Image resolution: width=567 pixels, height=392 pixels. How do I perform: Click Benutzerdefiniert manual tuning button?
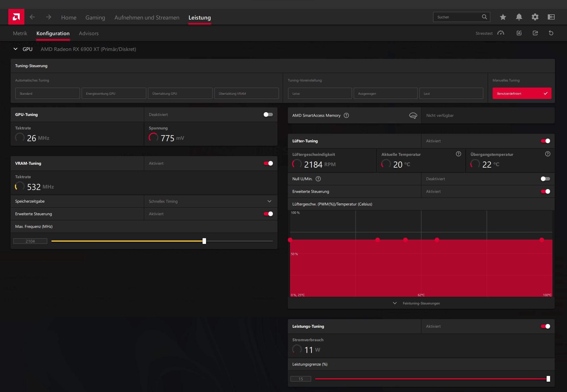pos(522,93)
